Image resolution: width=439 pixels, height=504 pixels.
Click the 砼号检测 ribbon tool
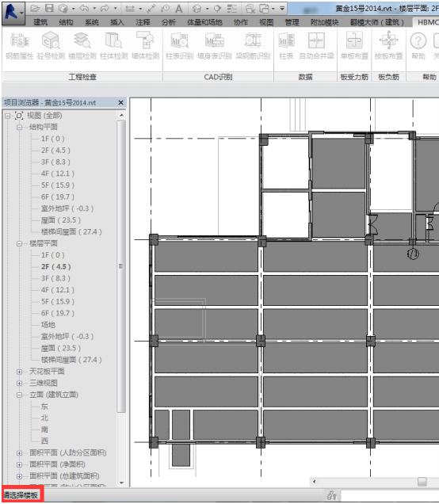click(x=51, y=46)
